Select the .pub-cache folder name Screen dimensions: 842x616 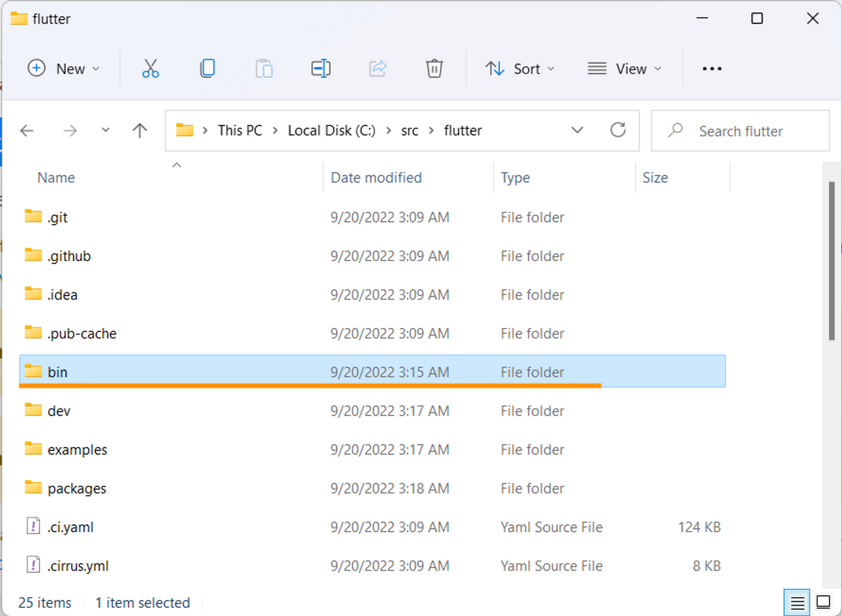click(82, 334)
